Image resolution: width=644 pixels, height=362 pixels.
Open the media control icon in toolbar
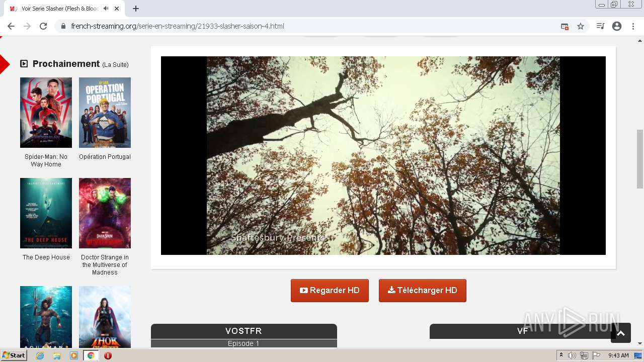point(600,26)
